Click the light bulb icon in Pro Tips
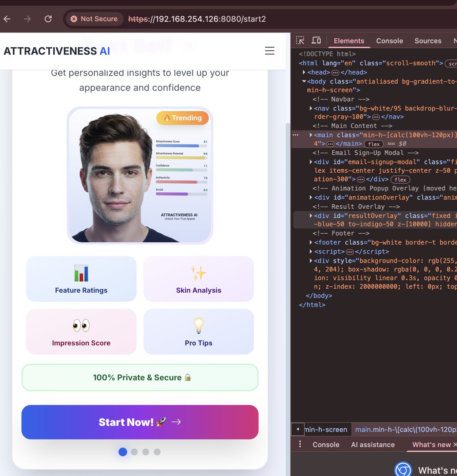Screen dimensions: 457x476 coord(199,326)
